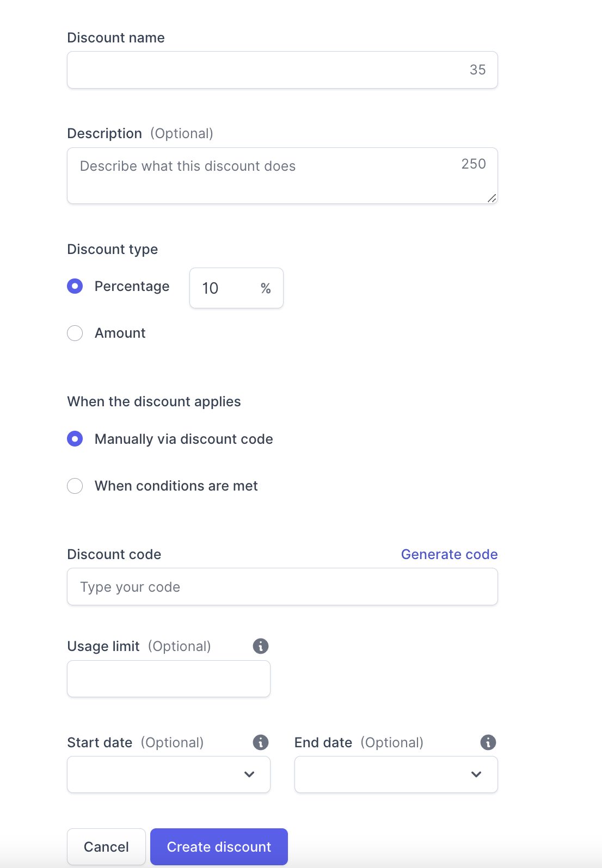Grab the Description box resize handle
The height and width of the screenshot is (868, 602).
pos(492,198)
